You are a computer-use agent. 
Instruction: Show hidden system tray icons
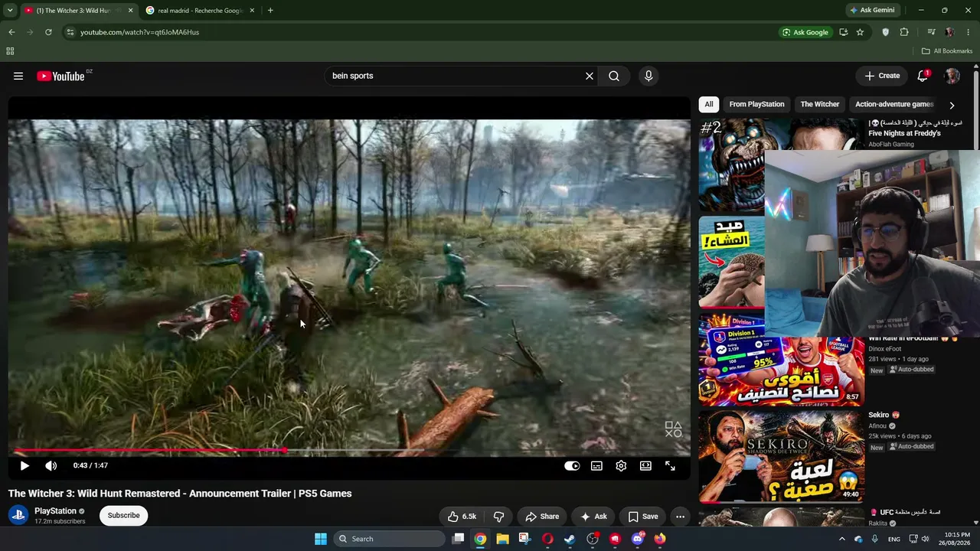tap(841, 539)
